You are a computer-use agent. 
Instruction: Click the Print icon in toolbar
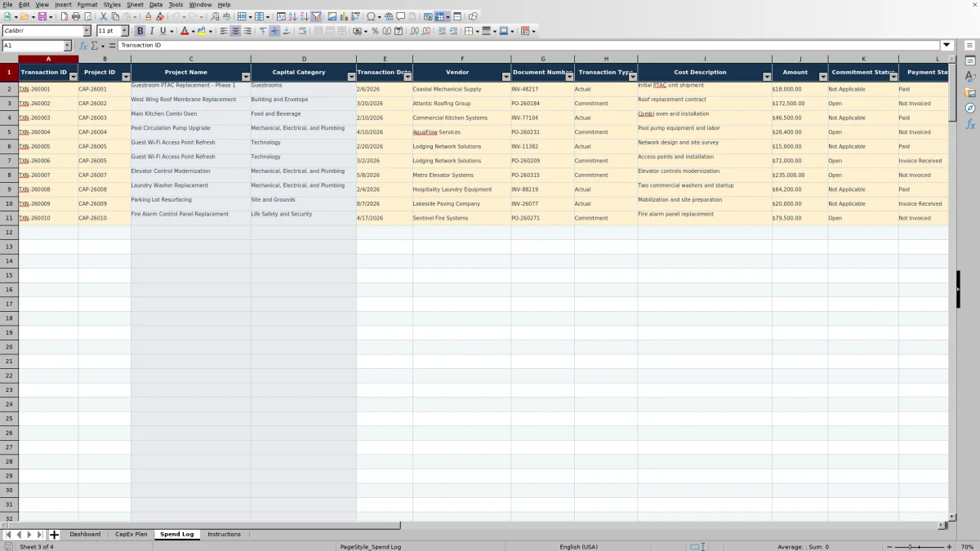76,16
